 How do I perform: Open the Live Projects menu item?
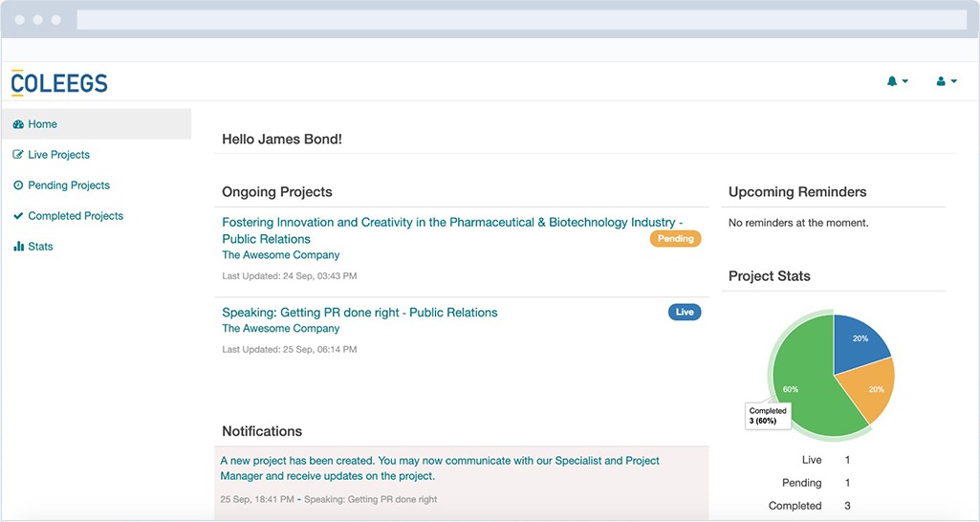tap(58, 155)
